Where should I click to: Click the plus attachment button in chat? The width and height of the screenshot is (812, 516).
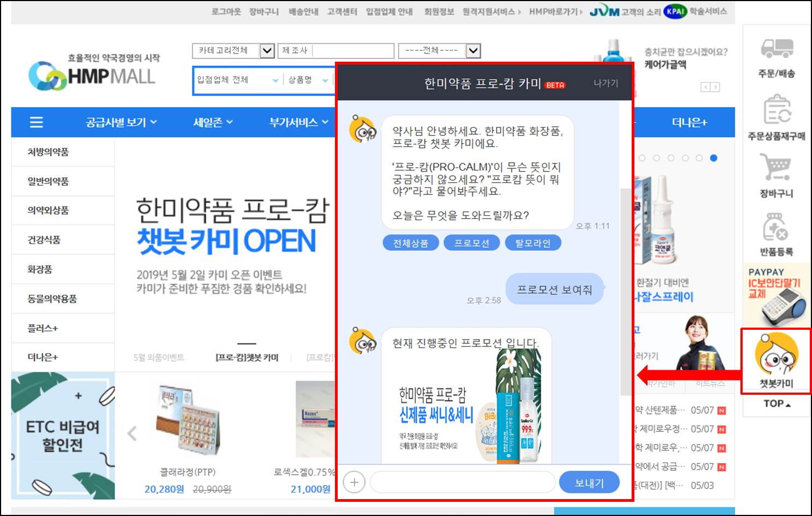tap(354, 482)
